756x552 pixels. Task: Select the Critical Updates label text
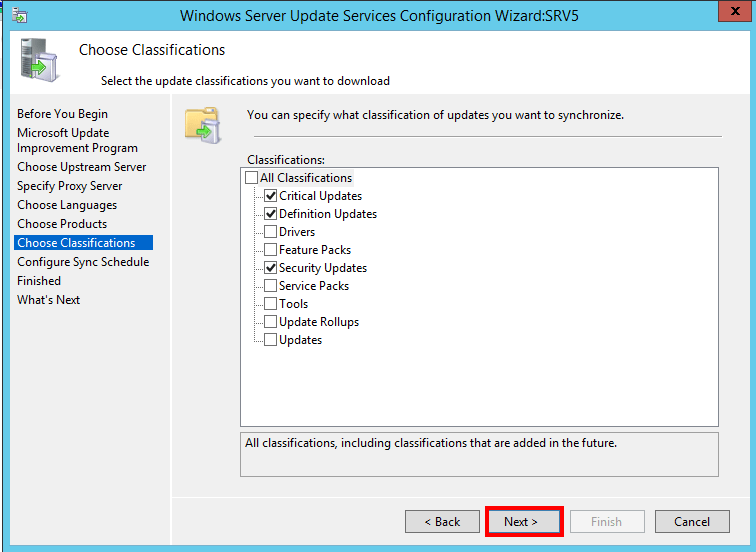click(320, 196)
